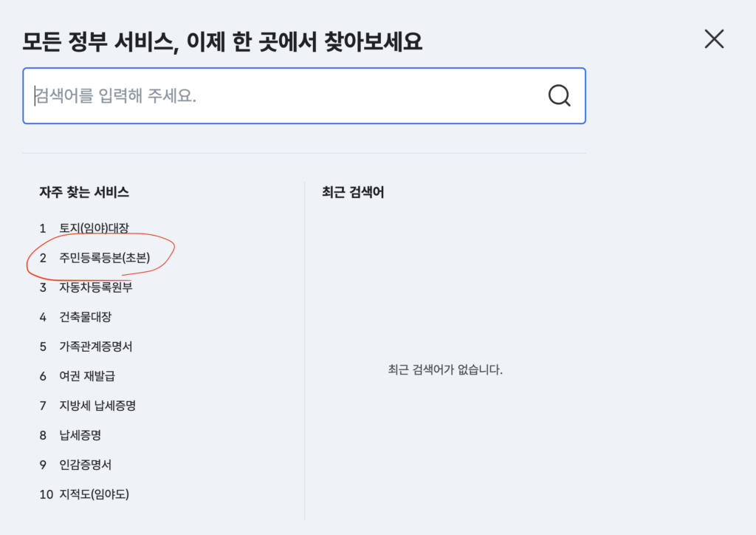Click rank number 5 beside 가족관계증명서
756x535 pixels.
(43, 347)
